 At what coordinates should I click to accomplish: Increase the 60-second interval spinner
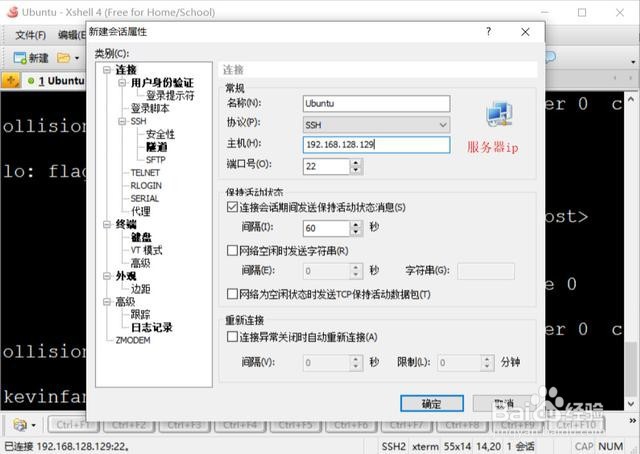pyautogui.click(x=356, y=225)
